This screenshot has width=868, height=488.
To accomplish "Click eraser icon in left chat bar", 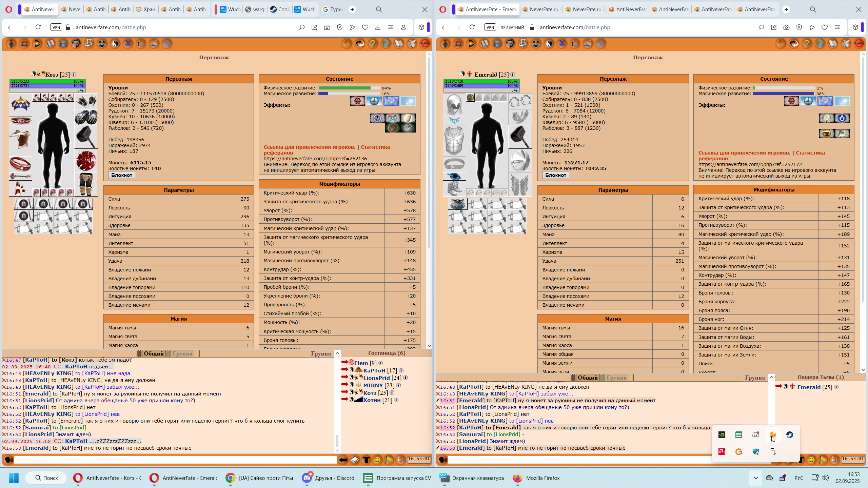I will (355, 460).
